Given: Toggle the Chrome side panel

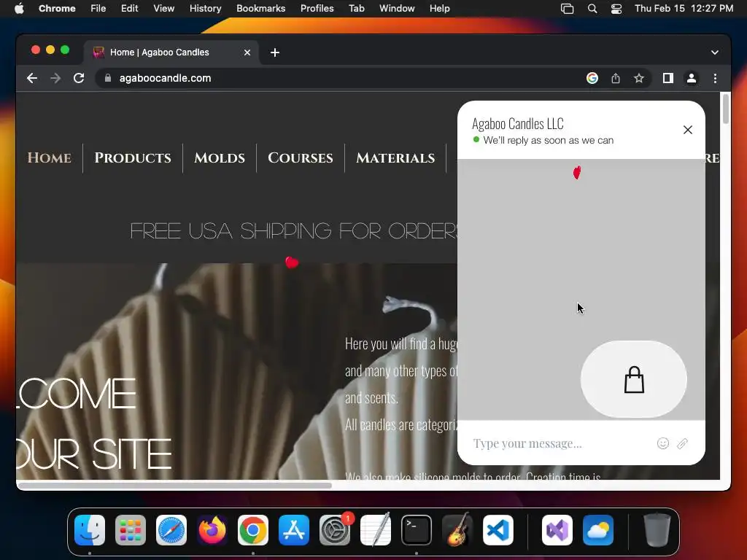Looking at the screenshot, I should click(668, 78).
